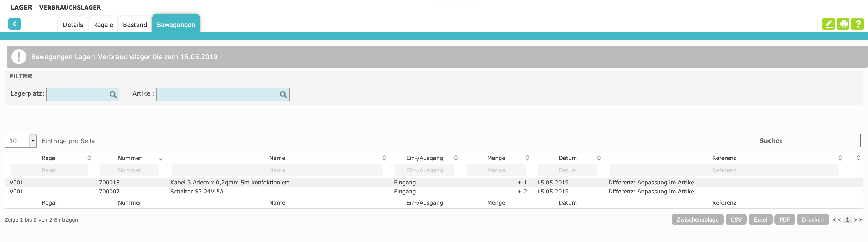Screen dimensions: 868x242
Task: Sort table by Regal column arrows
Action: (89, 158)
